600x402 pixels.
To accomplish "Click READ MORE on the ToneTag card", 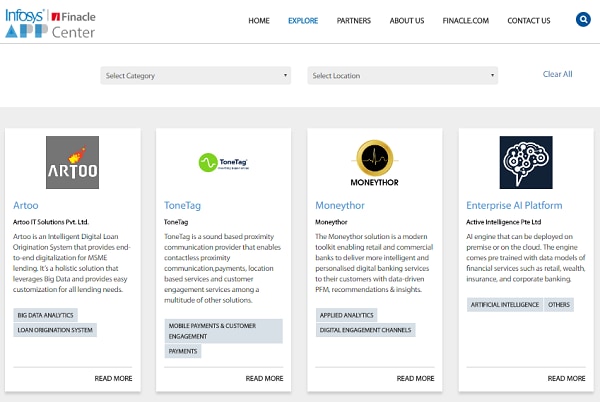I will (264, 378).
